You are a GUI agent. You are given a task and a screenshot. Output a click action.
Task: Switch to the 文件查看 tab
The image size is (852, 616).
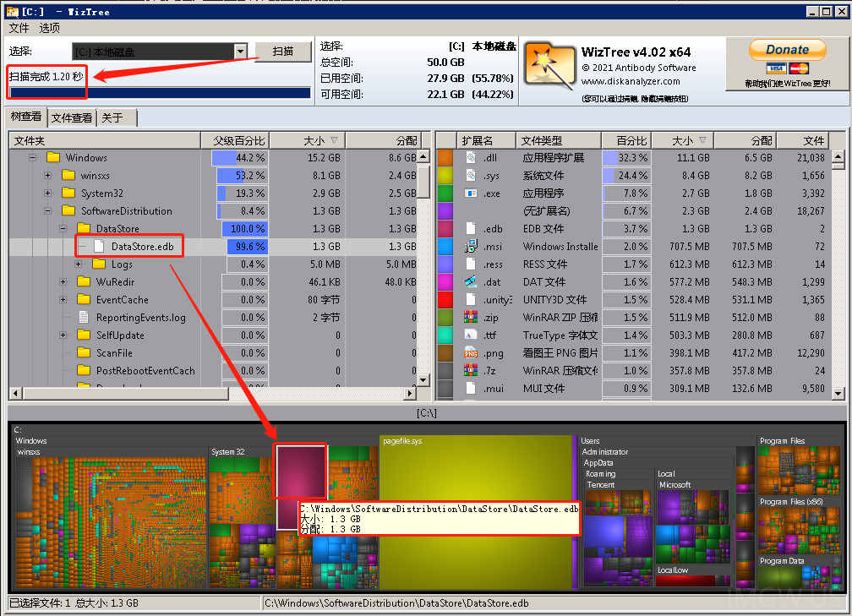pos(72,118)
